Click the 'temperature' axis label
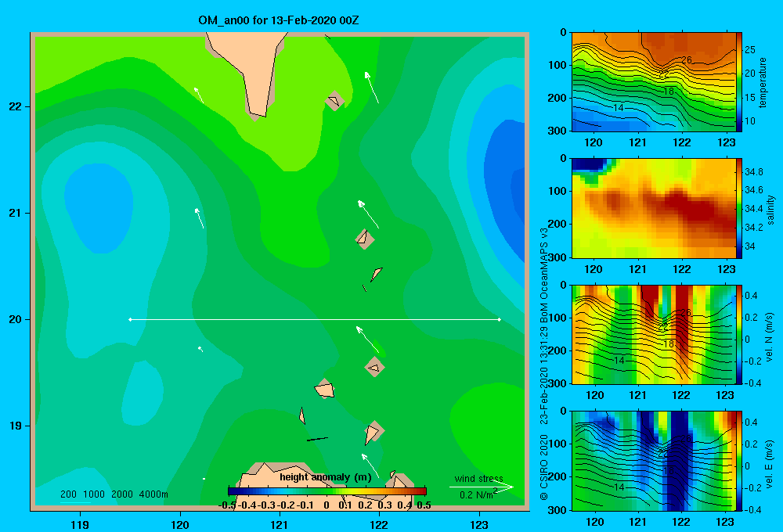This screenshot has width=783, height=532. click(x=762, y=82)
